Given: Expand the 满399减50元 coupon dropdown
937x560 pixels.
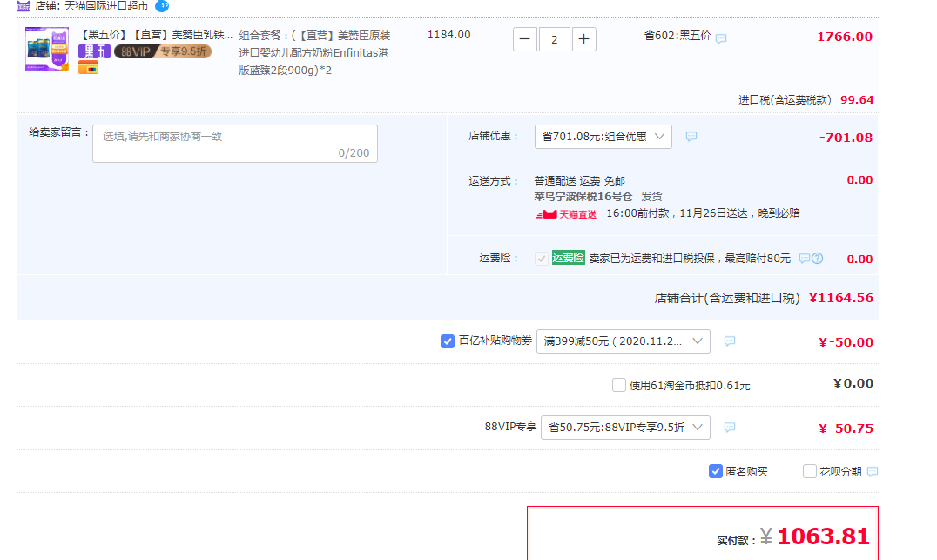Looking at the screenshot, I should point(624,341).
